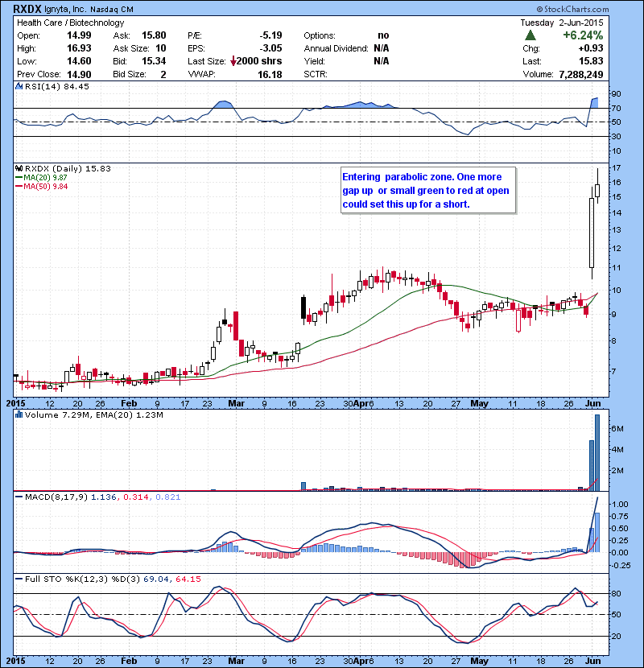Click the MACD legend line marker
The image size is (644, 668).
pos(19,497)
